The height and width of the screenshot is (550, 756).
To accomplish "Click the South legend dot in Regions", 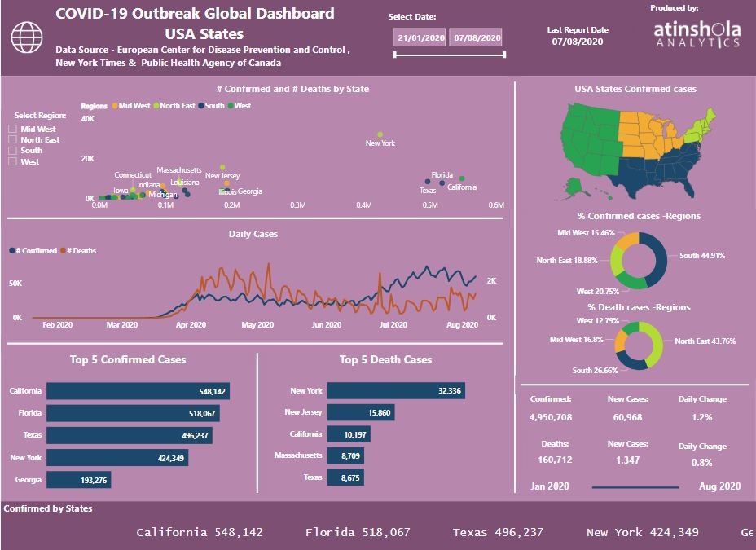I will [201, 106].
